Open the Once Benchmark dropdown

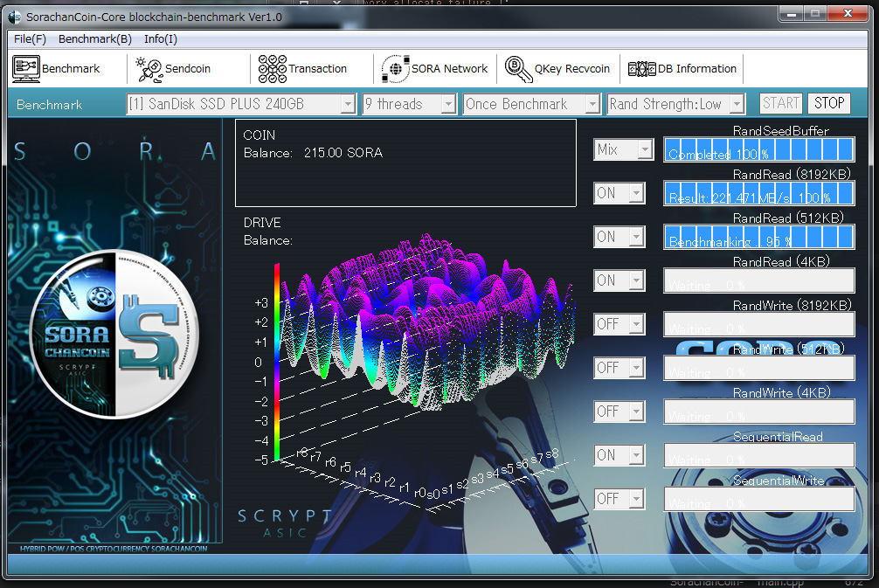click(x=531, y=104)
